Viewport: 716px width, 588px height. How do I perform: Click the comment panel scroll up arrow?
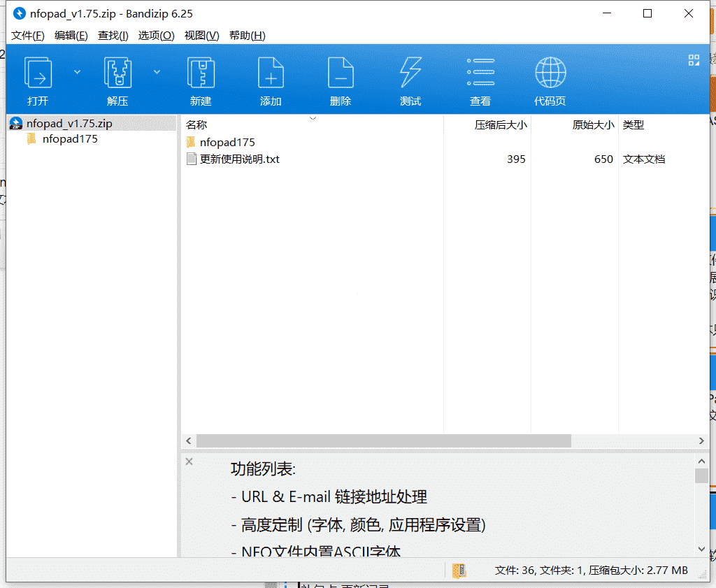tap(701, 461)
